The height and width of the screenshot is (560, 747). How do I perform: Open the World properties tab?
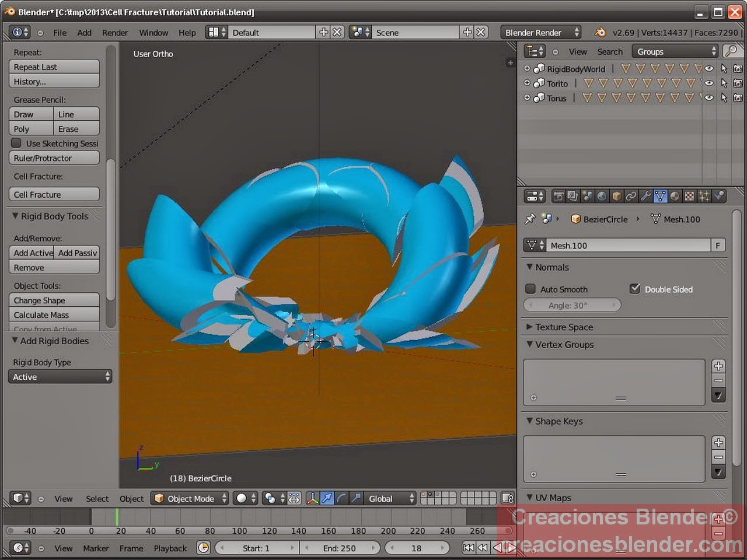[602, 196]
